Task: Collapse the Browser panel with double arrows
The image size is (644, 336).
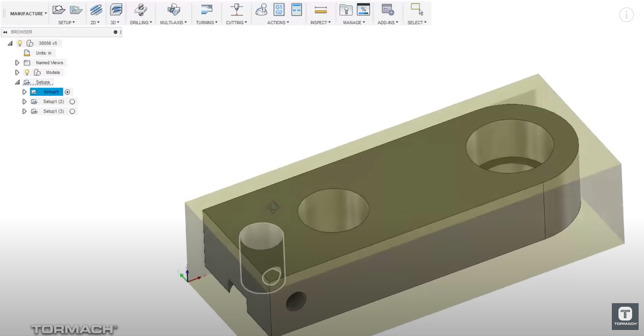Action: (x=5, y=32)
